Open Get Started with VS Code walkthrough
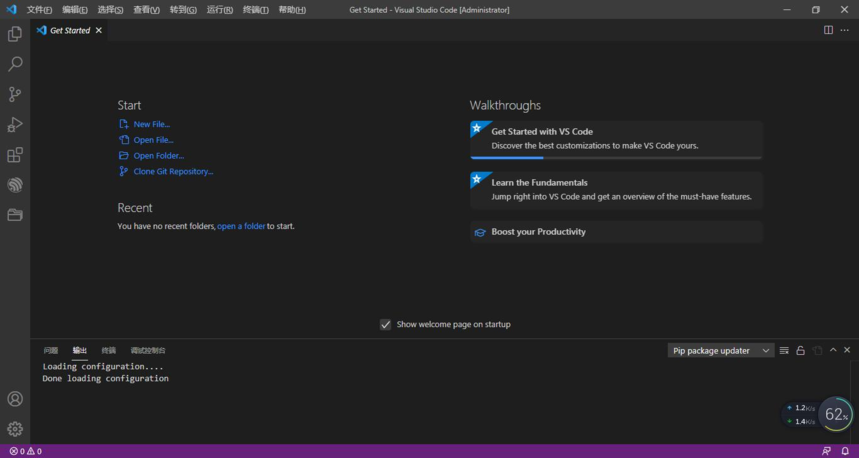Image resolution: width=859 pixels, height=458 pixels. coord(616,140)
